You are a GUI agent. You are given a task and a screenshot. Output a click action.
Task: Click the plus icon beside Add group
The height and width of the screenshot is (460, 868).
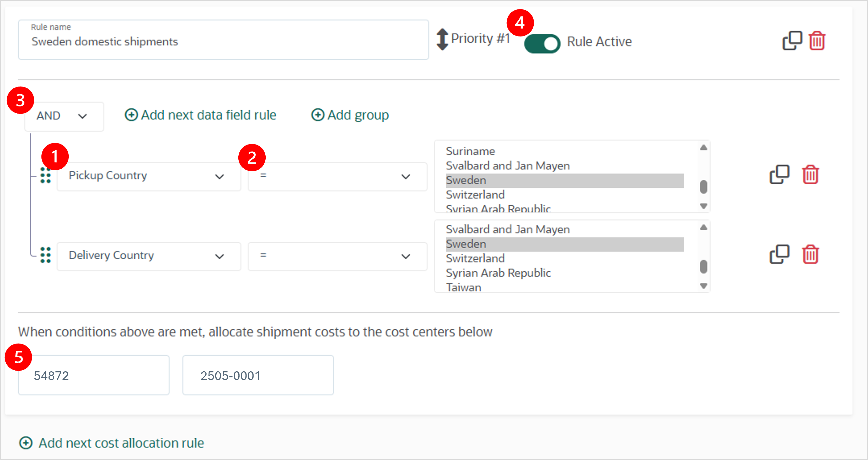pyautogui.click(x=318, y=115)
